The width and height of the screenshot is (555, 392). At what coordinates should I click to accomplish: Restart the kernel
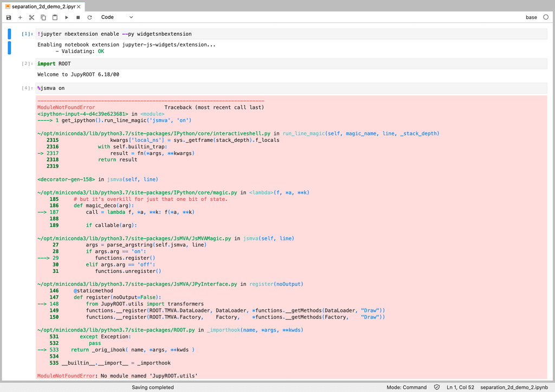point(89,17)
